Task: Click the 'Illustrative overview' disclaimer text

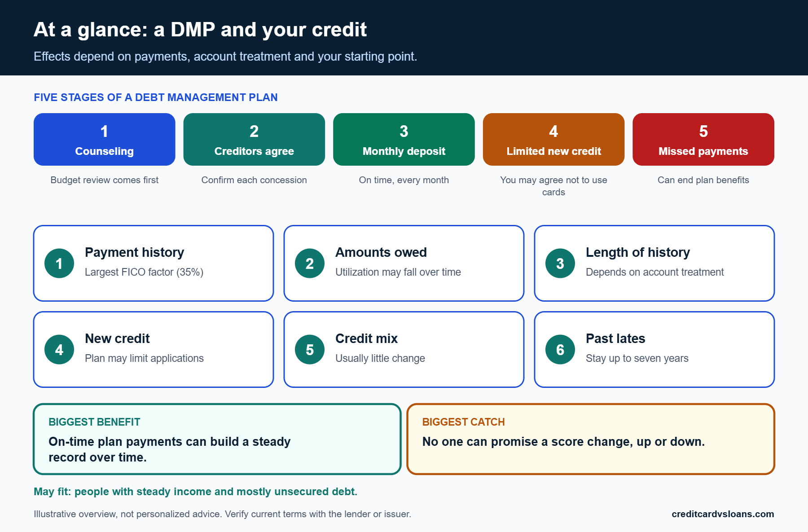Action: pos(222,514)
